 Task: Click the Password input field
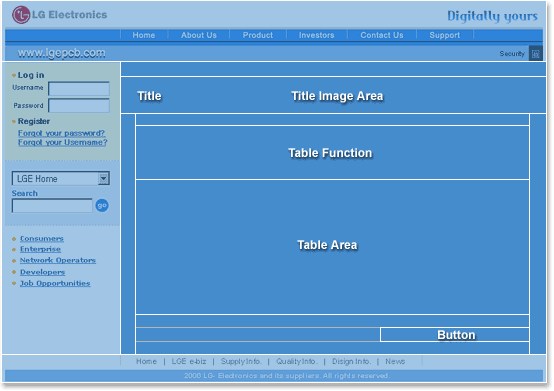(x=79, y=106)
